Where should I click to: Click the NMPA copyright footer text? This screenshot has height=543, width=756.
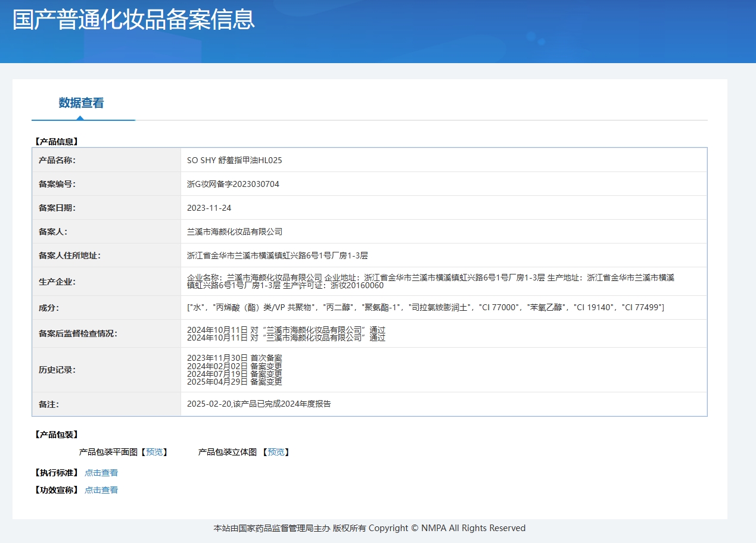[x=369, y=528]
